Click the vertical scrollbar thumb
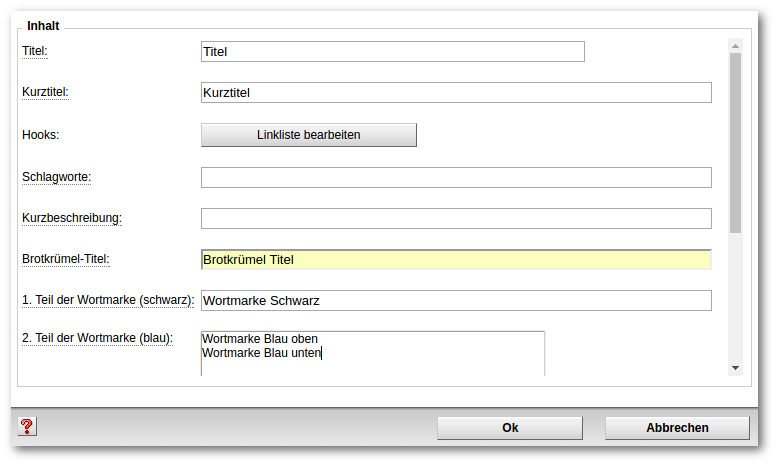The image size is (777, 465). pyautogui.click(x=735, y=143)
